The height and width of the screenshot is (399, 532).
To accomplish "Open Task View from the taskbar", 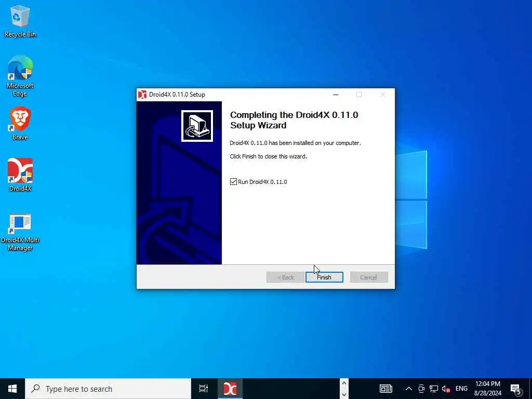I will click(204, 389).
